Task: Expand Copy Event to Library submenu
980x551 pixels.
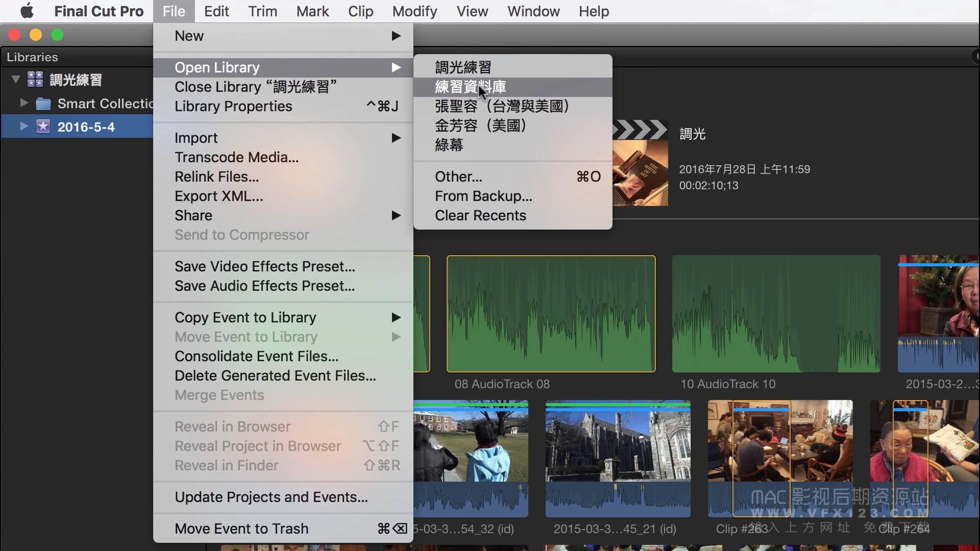Action: [x=283, y=317]
